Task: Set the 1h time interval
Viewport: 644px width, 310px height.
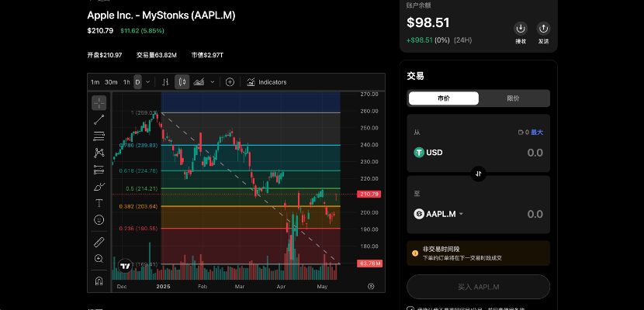Action: [126, 82]
